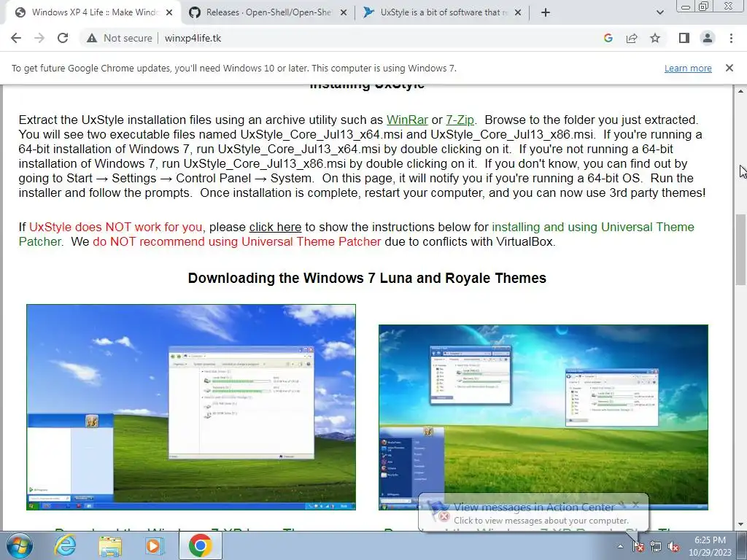Close the Open-Shell Releases tab
747x560 pixels.
point(344,13)
